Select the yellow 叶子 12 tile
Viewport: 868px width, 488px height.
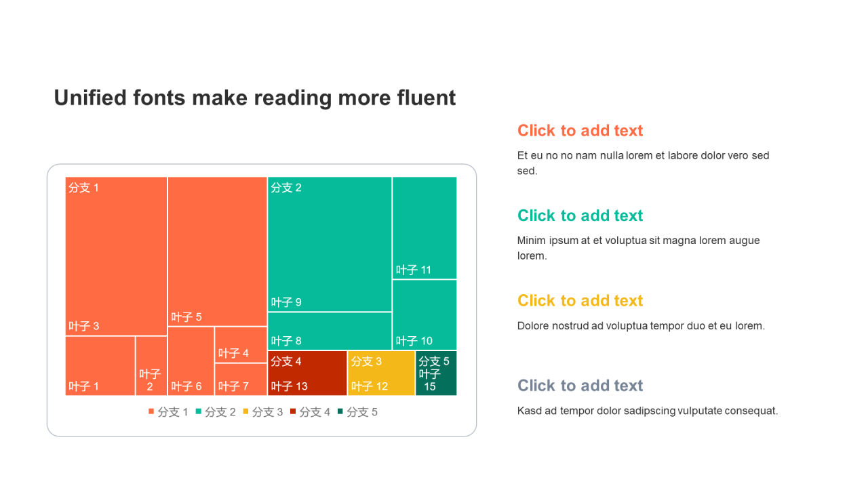[x=381, y=373]
